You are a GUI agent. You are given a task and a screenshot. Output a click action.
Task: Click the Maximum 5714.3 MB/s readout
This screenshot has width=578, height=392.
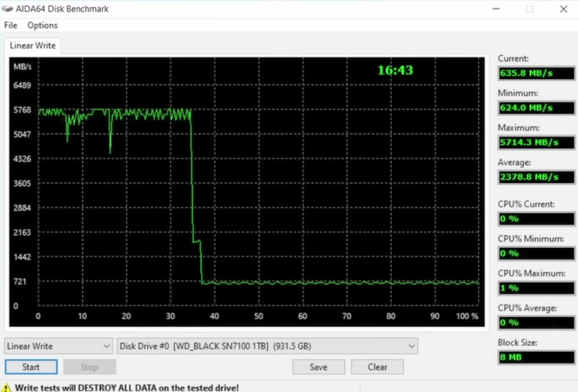point(536,143)
